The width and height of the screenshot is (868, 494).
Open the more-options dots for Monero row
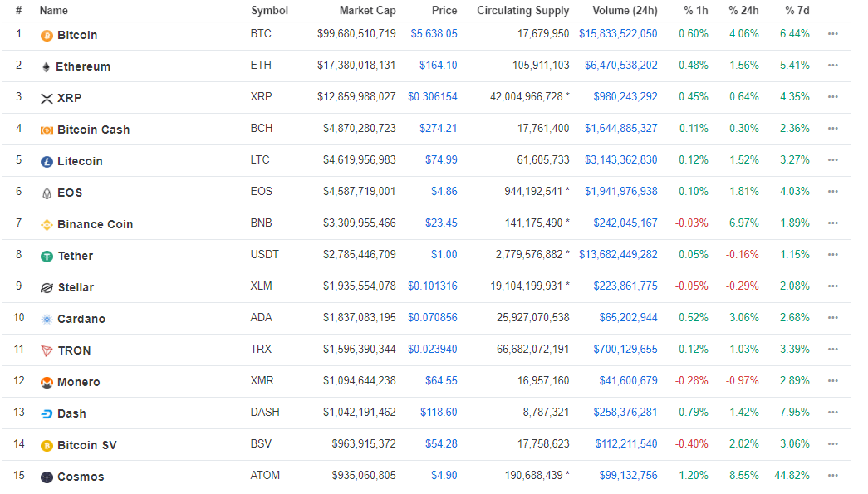click(x=832, y=380)
